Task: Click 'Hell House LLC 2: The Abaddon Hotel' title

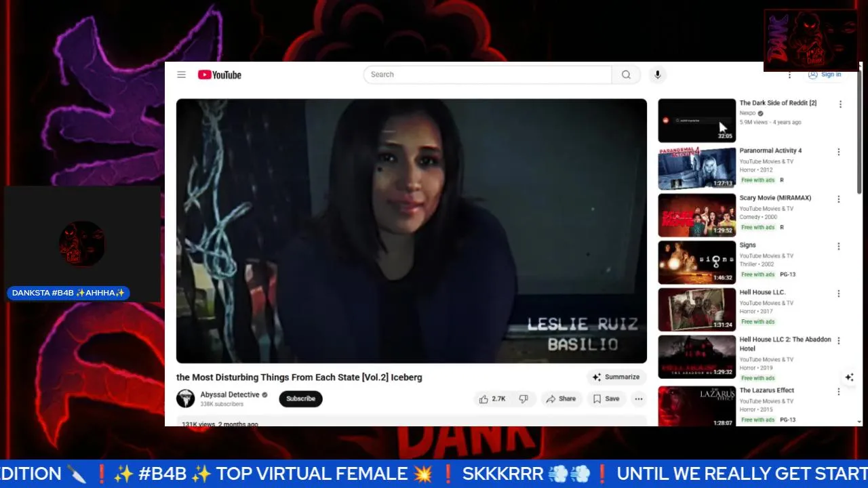Action: [x=785, y=344]
